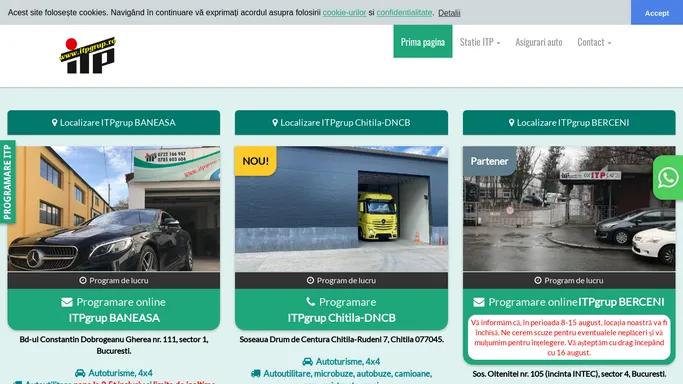Click envelope icon in BANEASA booking button
The image size is (683, 384).
pyautogui.click(x=67, y=302)
